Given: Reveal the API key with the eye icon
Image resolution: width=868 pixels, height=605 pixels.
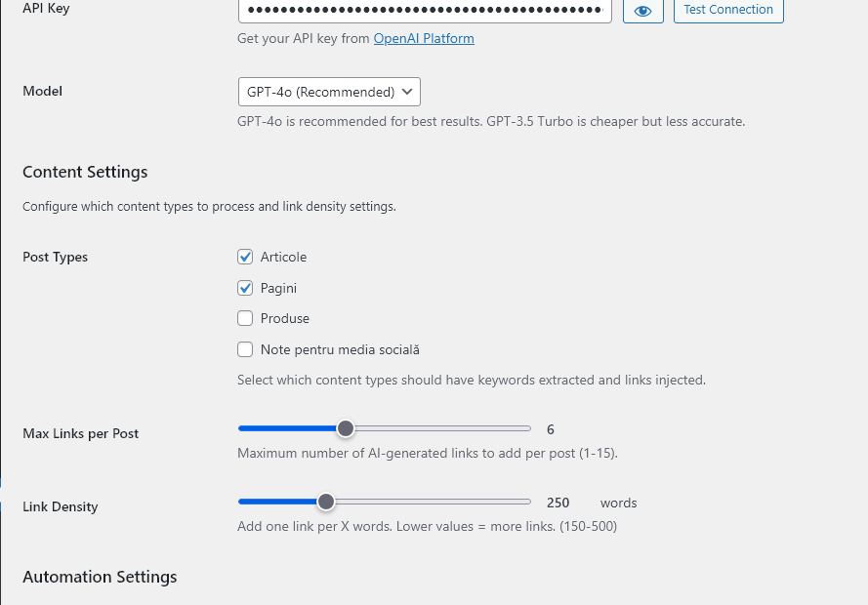Looking at the screenshot, I should click(642, 10).
